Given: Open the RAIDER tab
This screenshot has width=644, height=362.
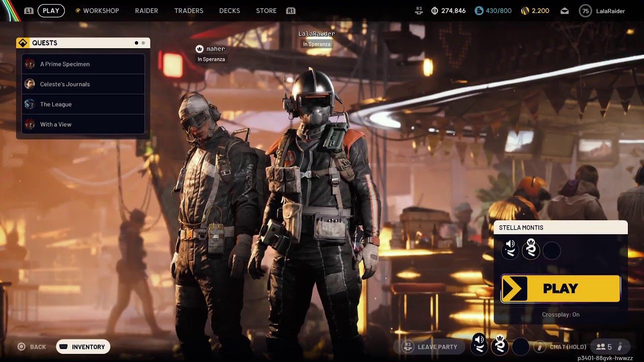Looking at the screenshot, I should (x=146, y=11).
